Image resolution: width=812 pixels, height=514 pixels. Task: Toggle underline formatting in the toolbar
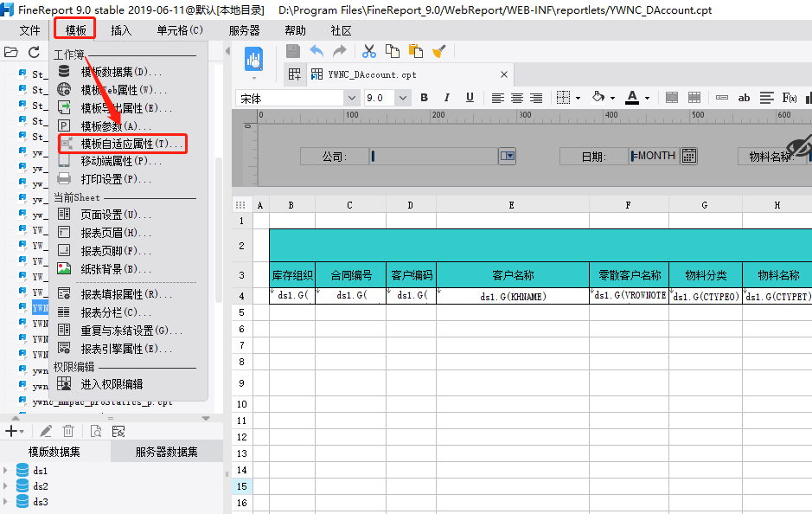coord(470,98)
